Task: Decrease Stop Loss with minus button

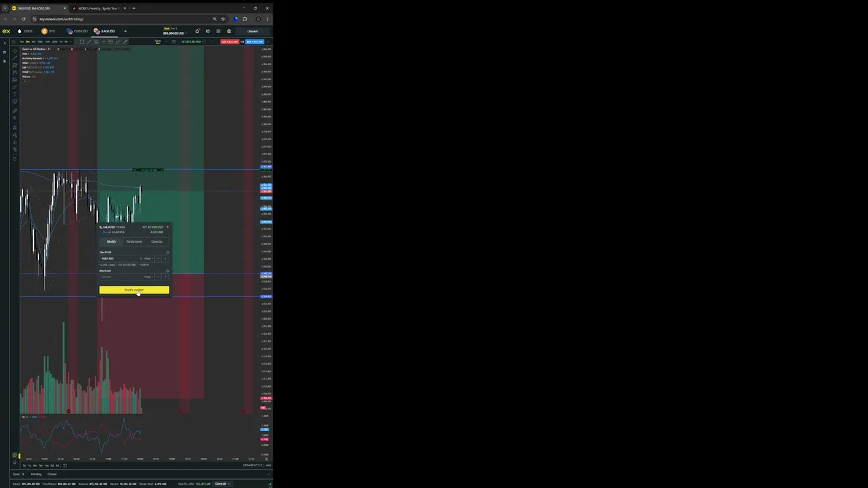Action: coord(158,277)
